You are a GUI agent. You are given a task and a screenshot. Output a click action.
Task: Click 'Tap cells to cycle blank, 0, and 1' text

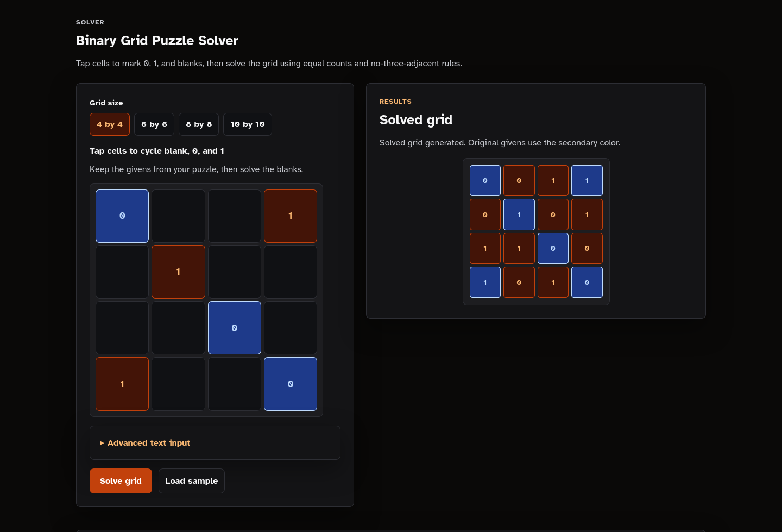pos(157,151)
